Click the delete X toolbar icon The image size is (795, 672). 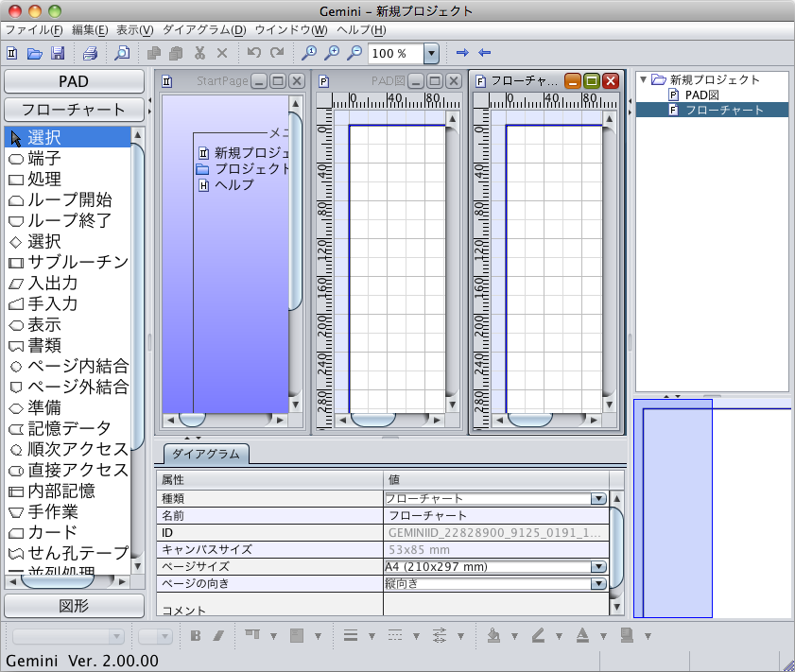point(222,53)
